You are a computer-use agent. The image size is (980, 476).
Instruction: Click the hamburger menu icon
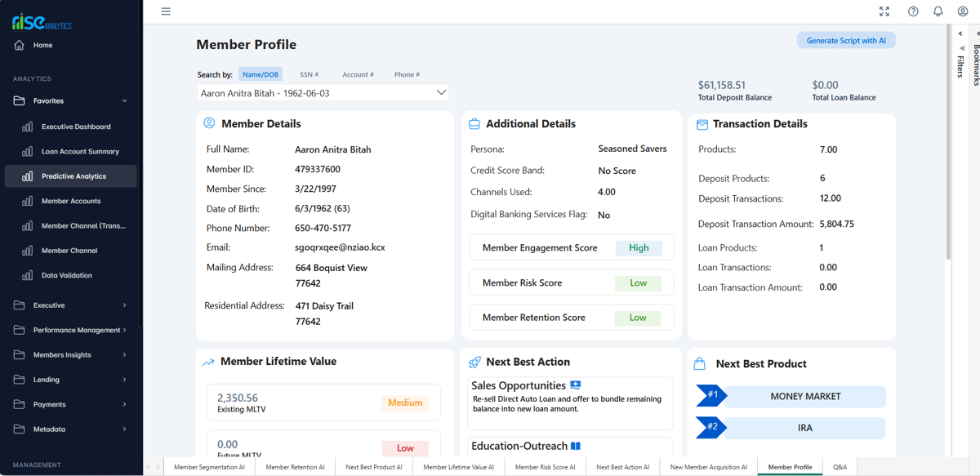point(166,11)
